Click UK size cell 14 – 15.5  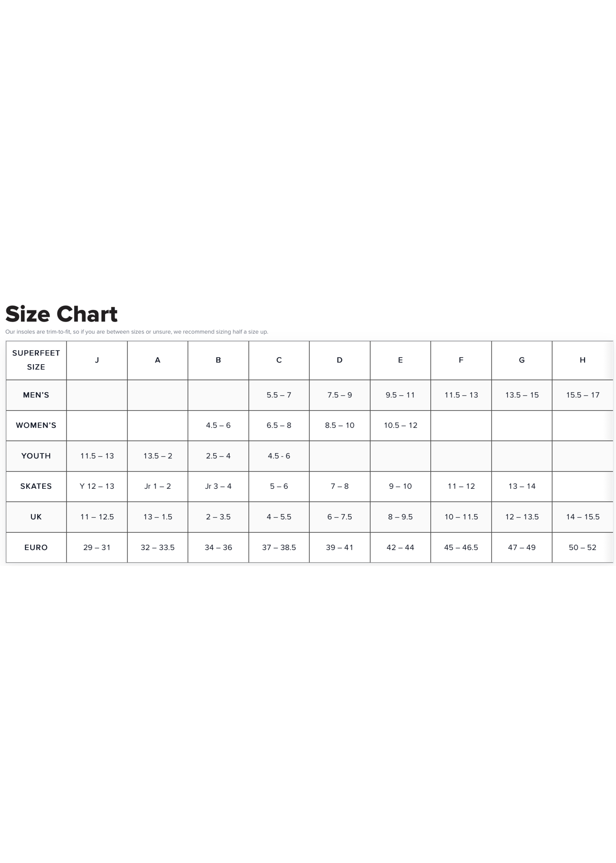click(582, 516)
